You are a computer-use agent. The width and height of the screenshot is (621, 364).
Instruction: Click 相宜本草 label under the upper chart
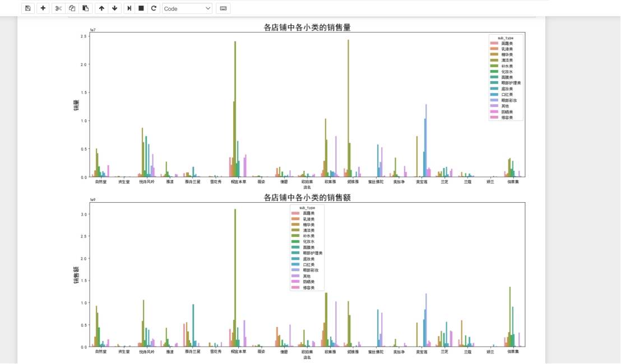[238, 182]
